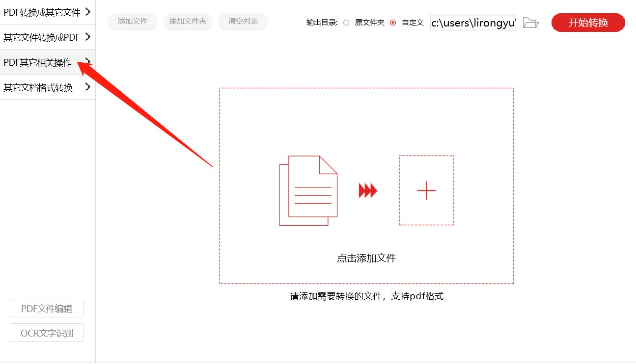Click the triple red arrow icon between documents and plus box
636x364 pixels.
point(367,190)
